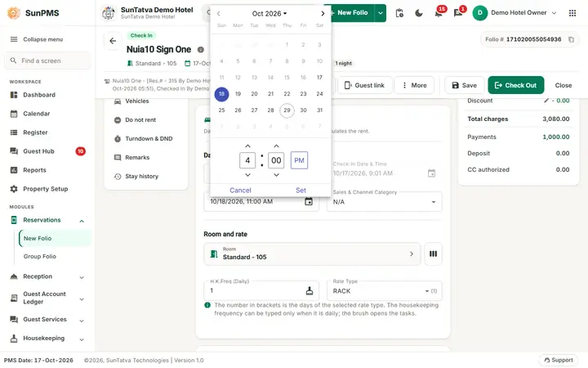The image size is (588, 368).
Task: Click the back arrow next to guest name
Action: (113, 41)
